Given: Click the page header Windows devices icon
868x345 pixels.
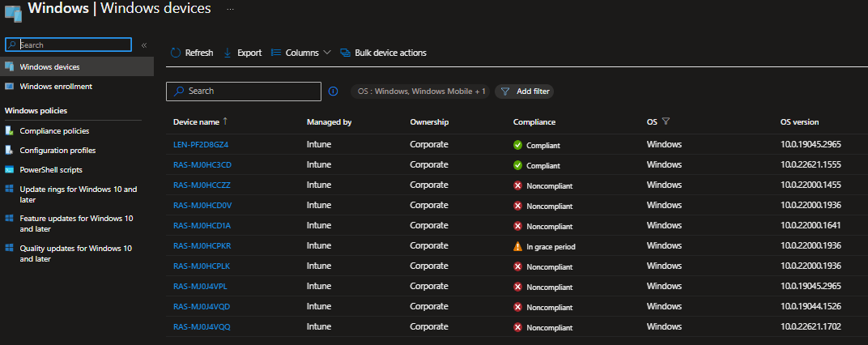Looking at the screenshot, I should [x=13, y=13].
